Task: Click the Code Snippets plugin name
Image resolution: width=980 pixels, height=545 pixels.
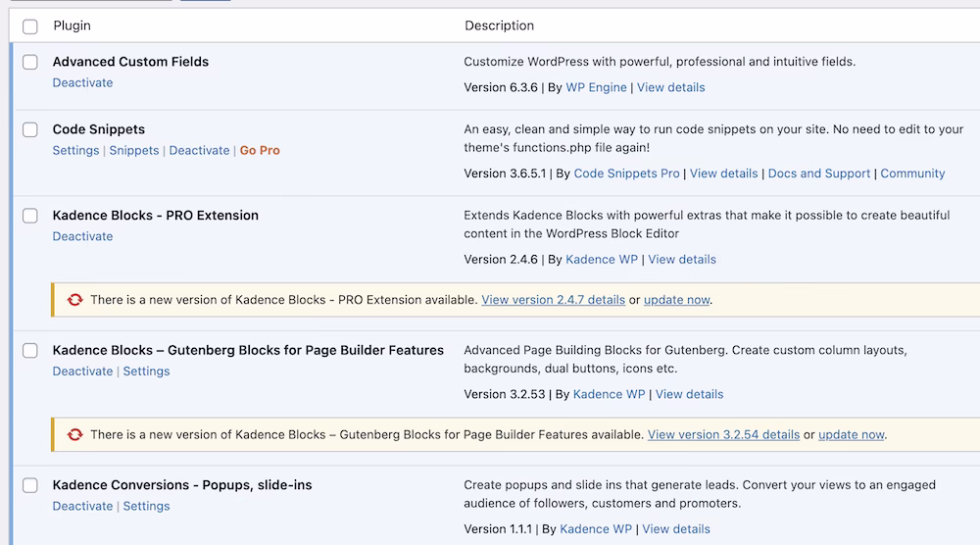Action: point(99,129)
